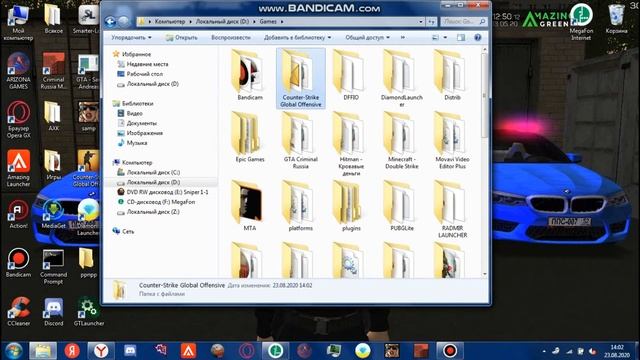Select the RADMIR LAUNCHER folder

(452, 209)
